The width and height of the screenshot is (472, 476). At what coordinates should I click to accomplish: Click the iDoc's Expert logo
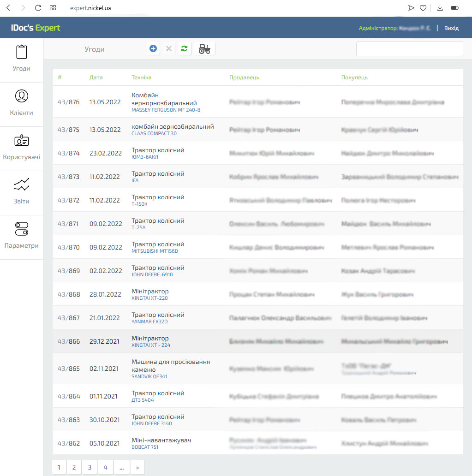click(x=36, y=28)
